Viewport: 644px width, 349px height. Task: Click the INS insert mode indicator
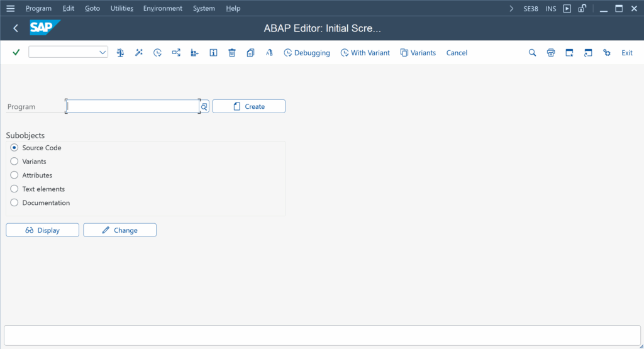tap(551, 9)
